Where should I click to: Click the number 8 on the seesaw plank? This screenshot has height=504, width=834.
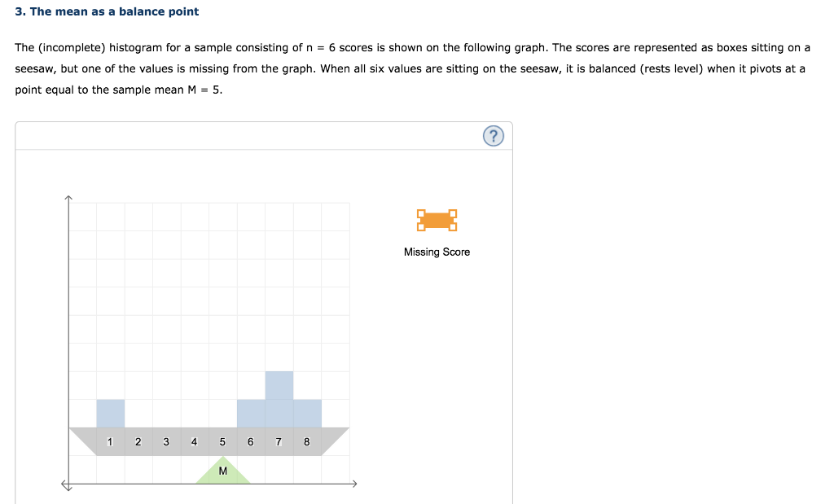[x=305, y=441]
